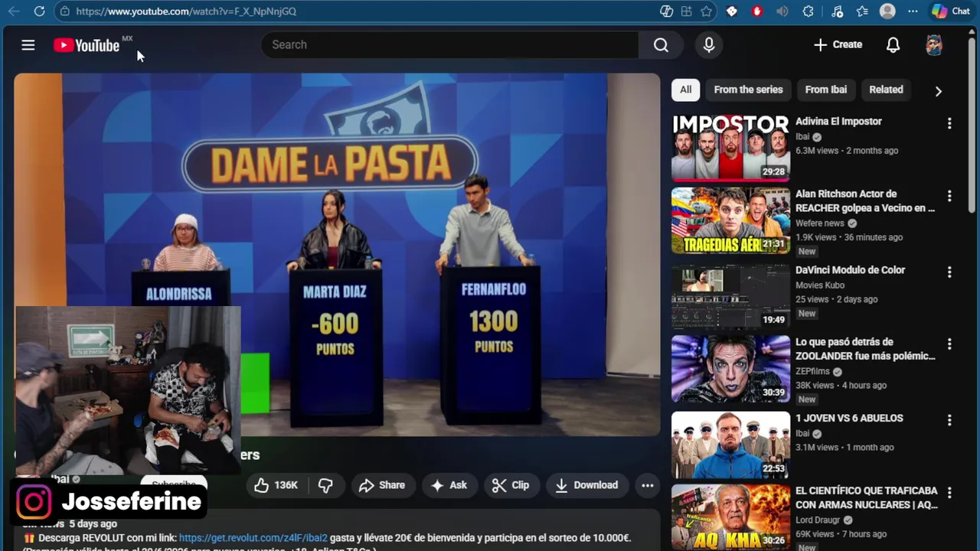Screen dimensions: 980x551
Task: Click the Share button
Action: pyautogui.click(x=381, y=485)
